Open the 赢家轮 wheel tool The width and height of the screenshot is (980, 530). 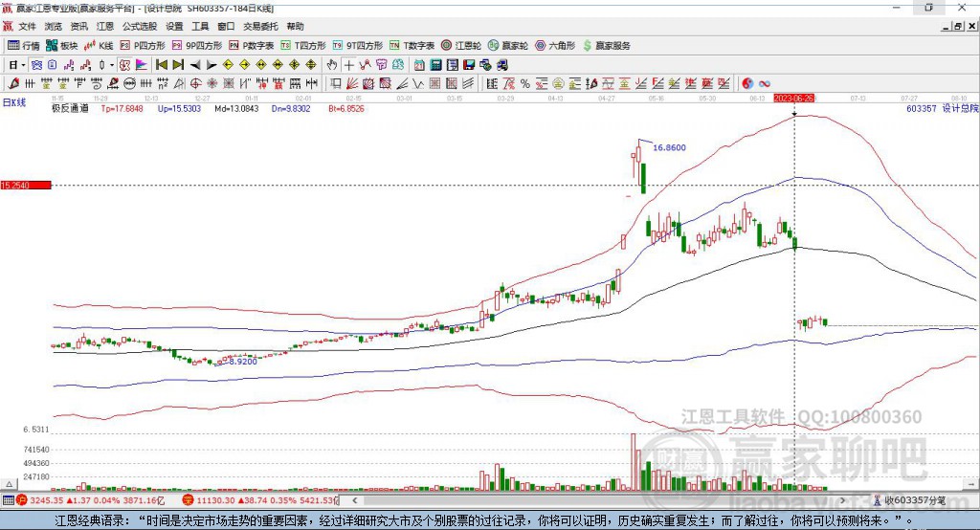(507, 46)
